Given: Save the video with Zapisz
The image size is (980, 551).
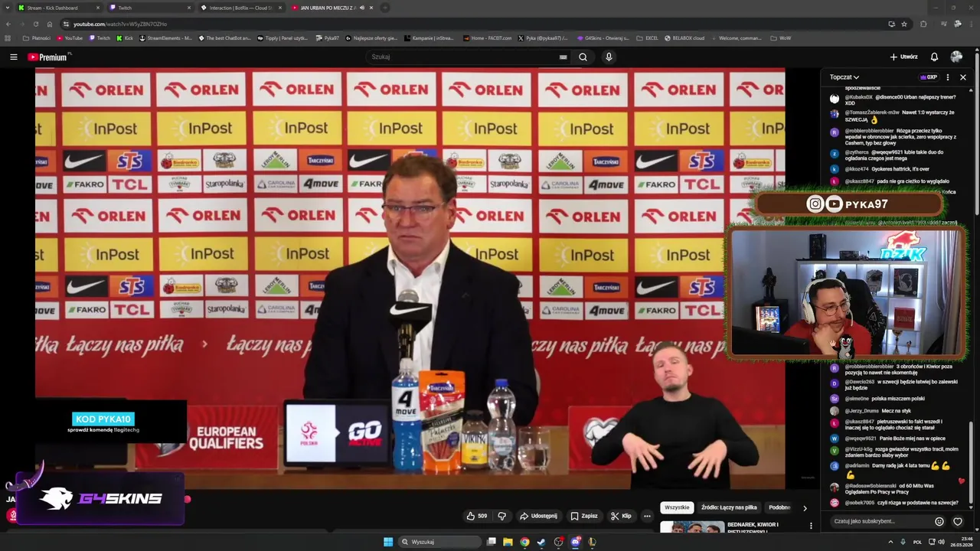Looking at the screenshot, I should 583,516.
